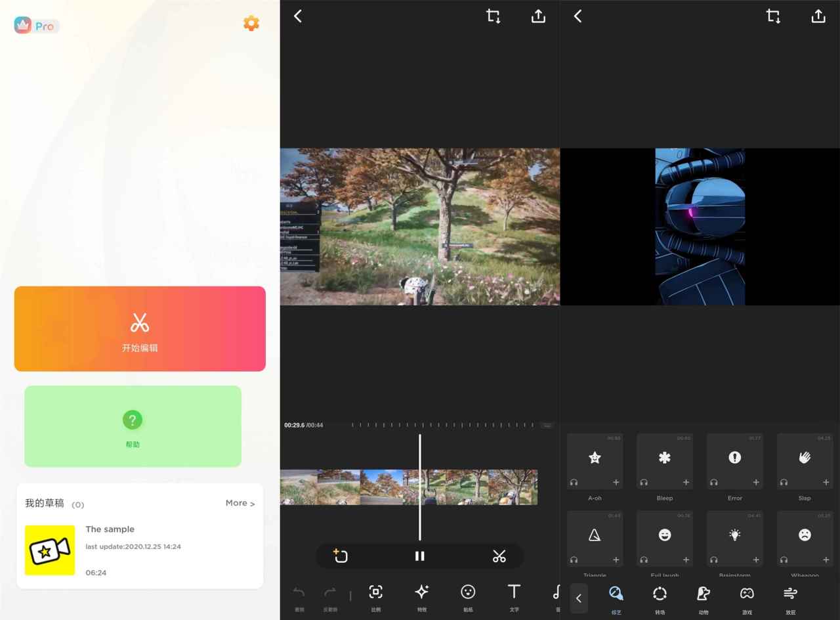Split clip using the scissors icon
Screen dimensions: 840x620
click(499, 556)
